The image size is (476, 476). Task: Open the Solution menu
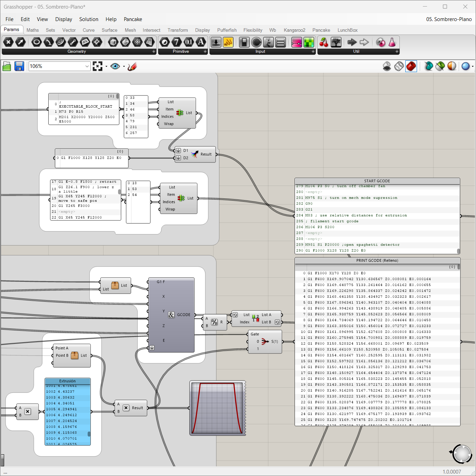point(89,19)
